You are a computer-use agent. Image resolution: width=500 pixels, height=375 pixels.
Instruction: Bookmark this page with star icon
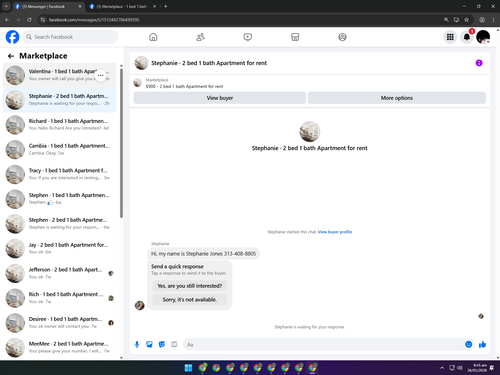pyautogui.click(x=466, y=20)
